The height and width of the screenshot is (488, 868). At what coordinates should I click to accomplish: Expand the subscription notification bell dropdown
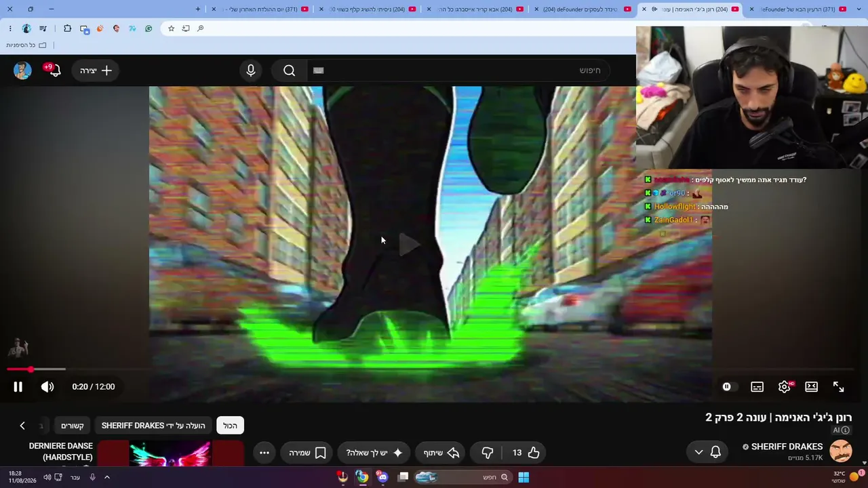[707, 453]
